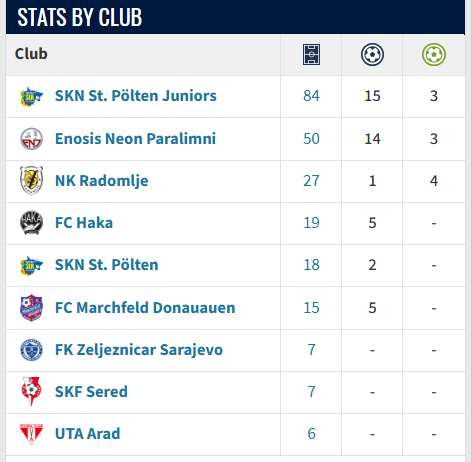Click the FC Haka club badge

[x=31, y=223]
